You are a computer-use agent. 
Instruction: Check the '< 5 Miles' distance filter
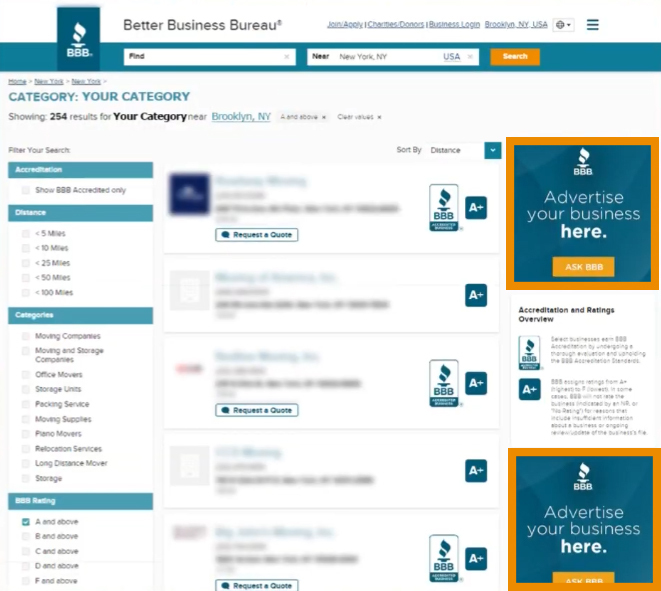(26, 234)
